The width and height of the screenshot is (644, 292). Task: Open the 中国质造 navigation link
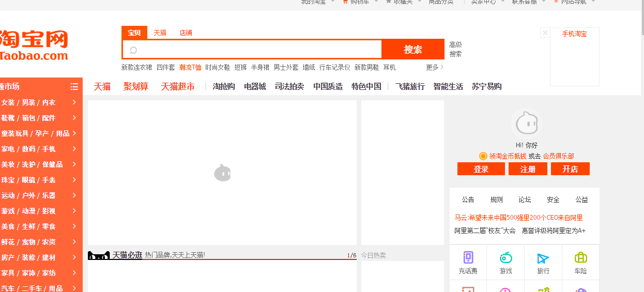pyautogui.click(x=328, y=86)
